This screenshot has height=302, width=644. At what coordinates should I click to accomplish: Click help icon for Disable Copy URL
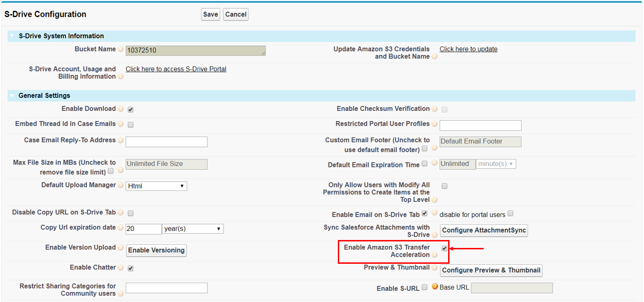point(121,213)
